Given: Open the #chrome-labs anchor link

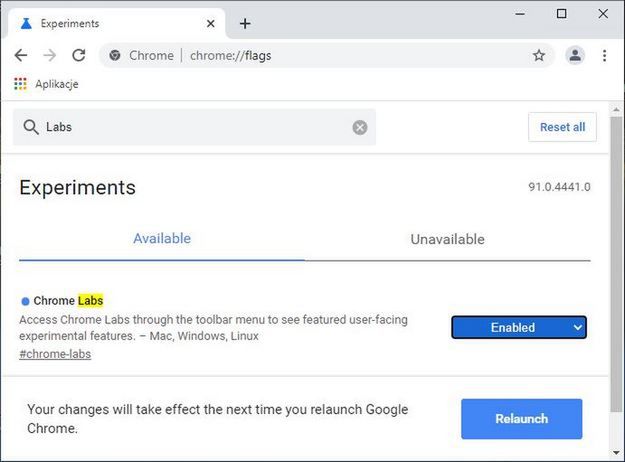Looking at the screenshot, I should coord(55,354).
